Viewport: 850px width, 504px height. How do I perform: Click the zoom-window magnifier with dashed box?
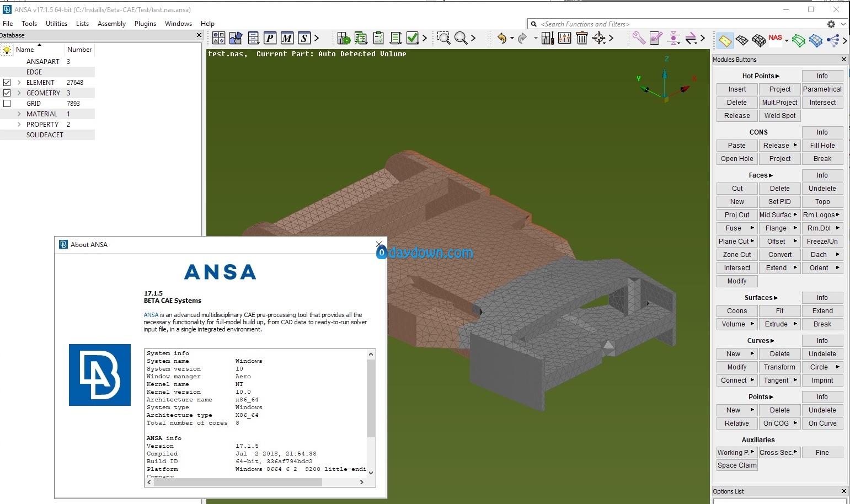coord(443,38)
